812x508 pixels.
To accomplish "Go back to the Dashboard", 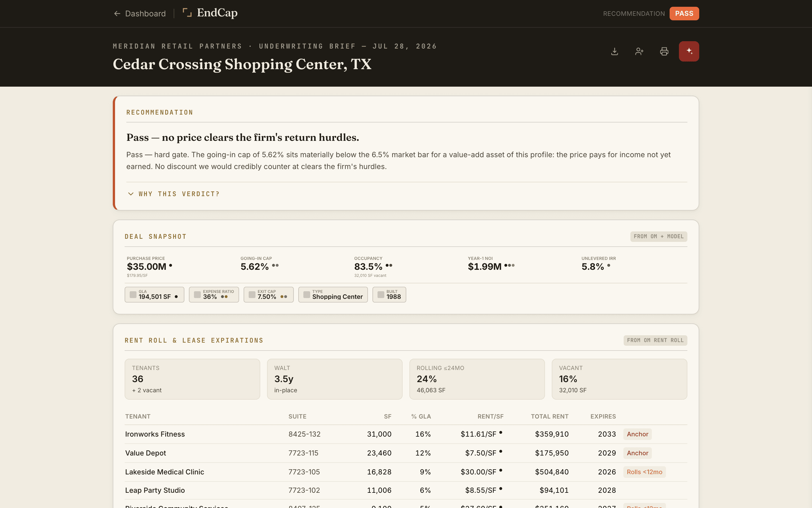I will click(140, 14).
